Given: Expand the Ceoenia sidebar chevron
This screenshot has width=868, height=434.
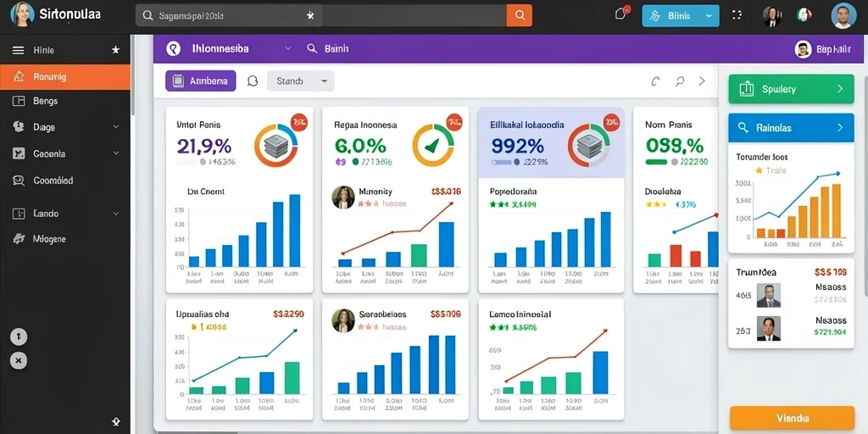Looking at the screenshot, I should tap(115, 153).
